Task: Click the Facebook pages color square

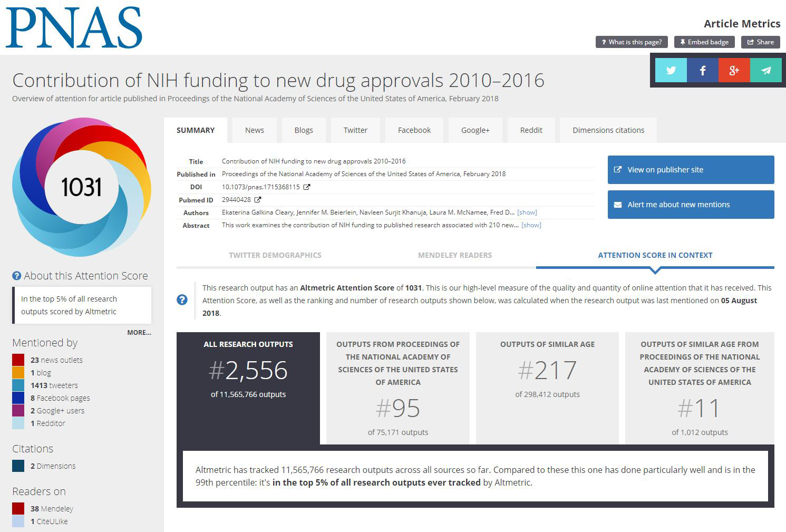Action: click(18, 398)
